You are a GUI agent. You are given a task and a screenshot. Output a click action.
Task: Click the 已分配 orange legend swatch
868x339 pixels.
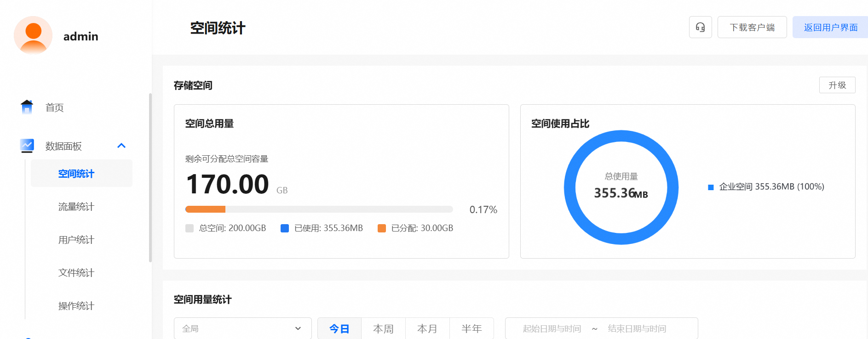click(382, 228)
